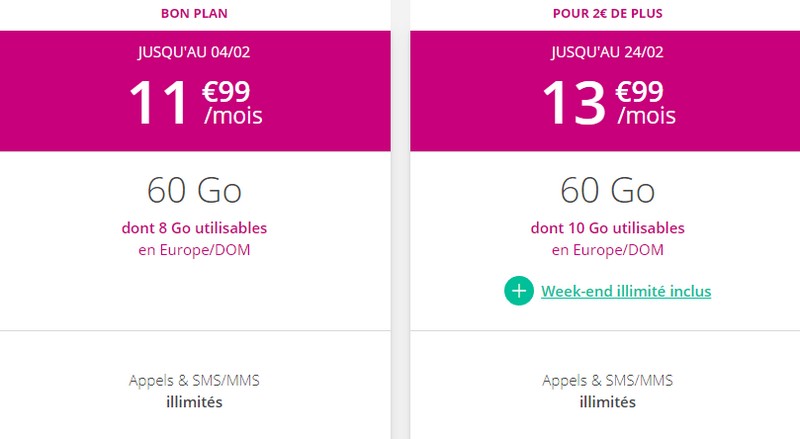This screenshot has height=439, width=800.
Task: Click the dont 10 Go utilisables text
Action: click(x=608, y=228)
